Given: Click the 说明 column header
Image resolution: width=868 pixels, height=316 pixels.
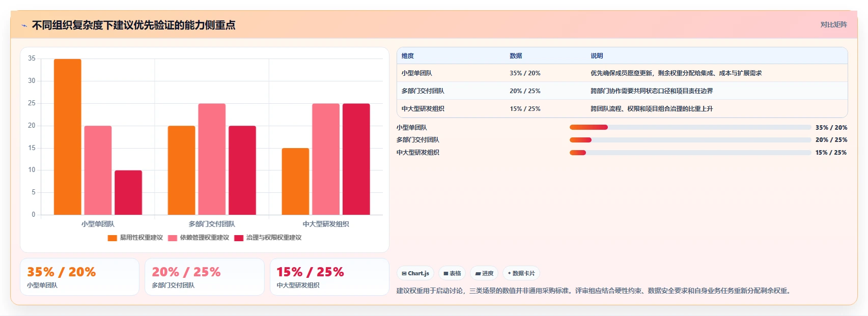Looking at the screenshot, I should click(597, 56).
